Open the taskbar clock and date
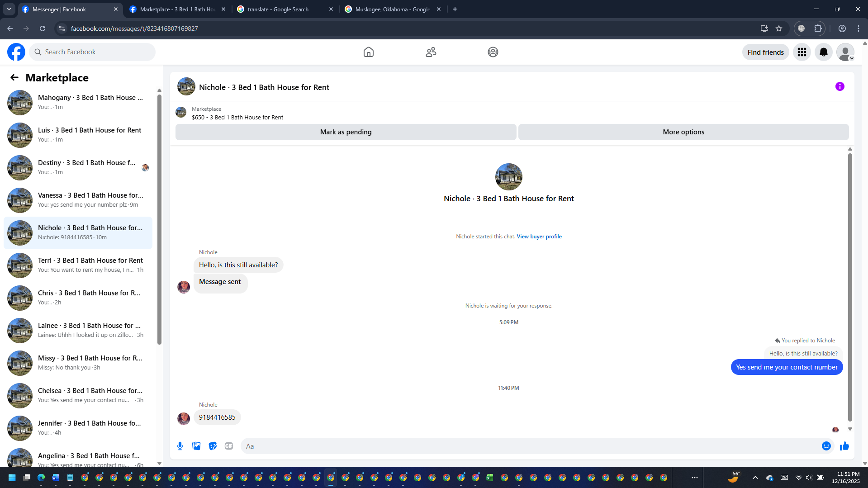The height and width of the screenshot is (488, 868). pyautogui.click(x=846, y=478)
